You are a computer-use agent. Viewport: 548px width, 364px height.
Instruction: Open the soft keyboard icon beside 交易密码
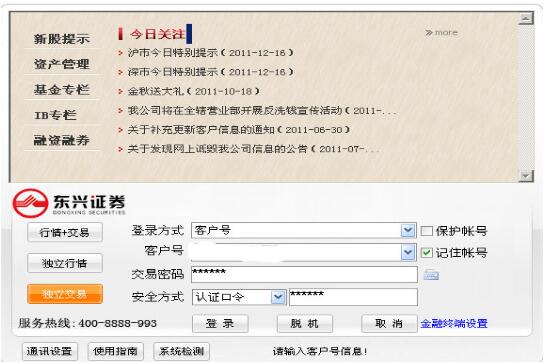point(431,275)
